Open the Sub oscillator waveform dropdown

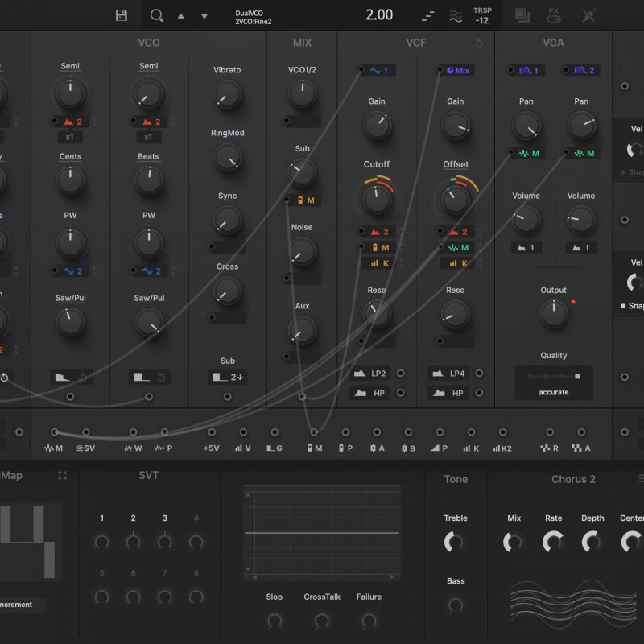(x=227, y=377)
